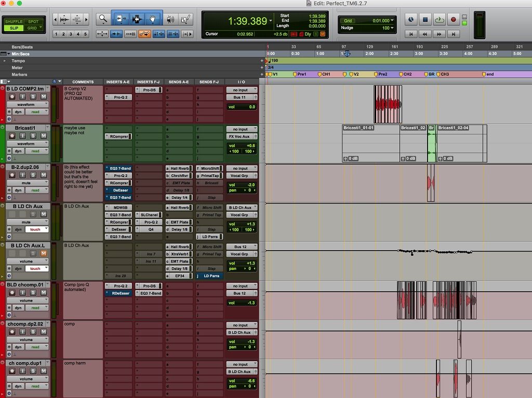Record-arm the B-2.dup2.06 track
Screen dimensions: 532x398
coord(12,175)
